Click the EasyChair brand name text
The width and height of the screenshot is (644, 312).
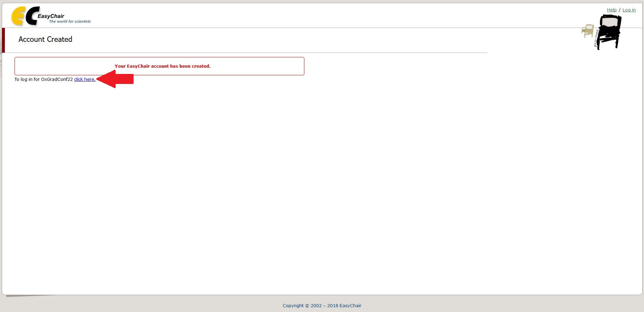51,16
